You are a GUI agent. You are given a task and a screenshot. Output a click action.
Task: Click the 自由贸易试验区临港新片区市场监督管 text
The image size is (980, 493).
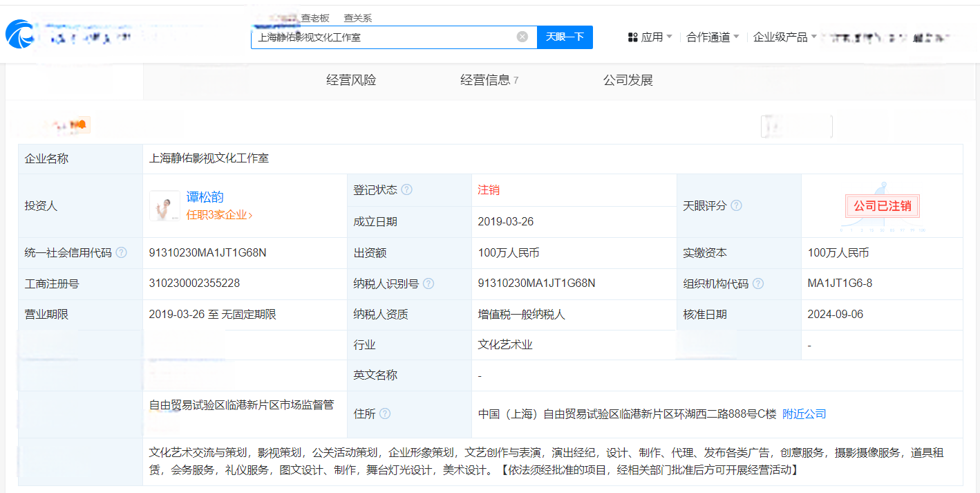point(241,404)
